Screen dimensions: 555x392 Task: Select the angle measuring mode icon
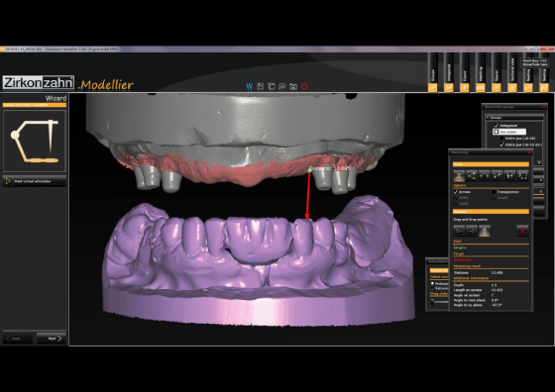[x=472, y=175]
